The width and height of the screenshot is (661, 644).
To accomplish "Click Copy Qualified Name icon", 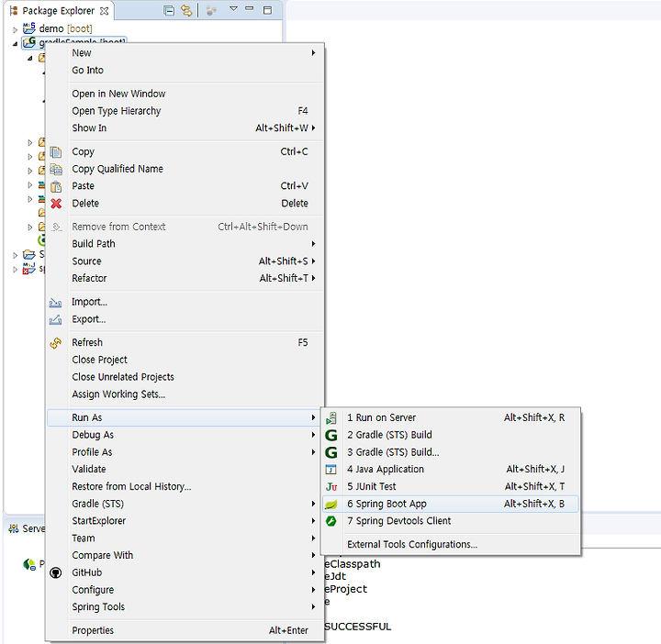I will (56, 169).
